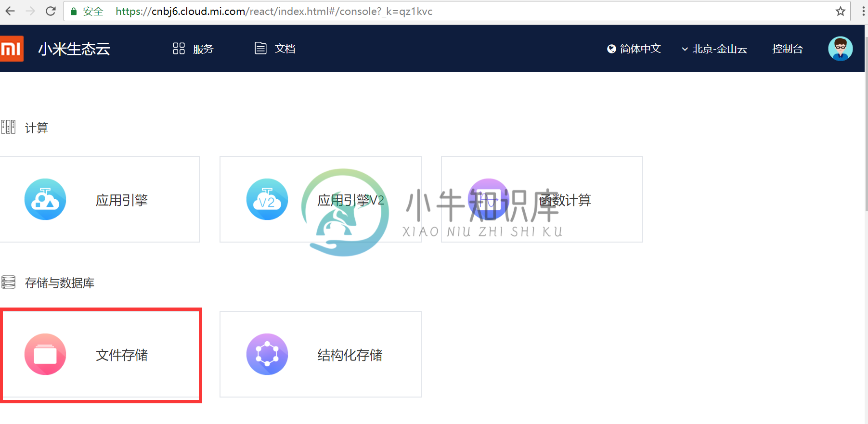Open the 函数计算 service card
This screenshot has height=424, width=868.
click(542, 199)
